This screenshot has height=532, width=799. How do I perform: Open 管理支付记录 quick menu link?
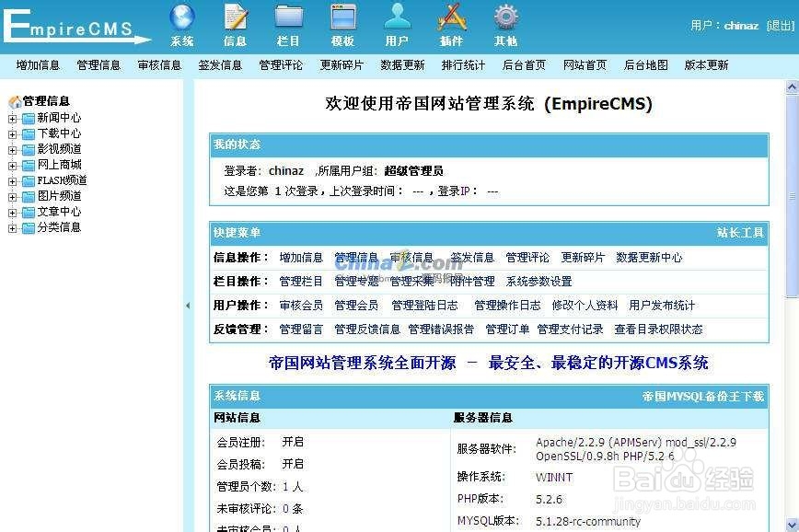pos(570,330)
